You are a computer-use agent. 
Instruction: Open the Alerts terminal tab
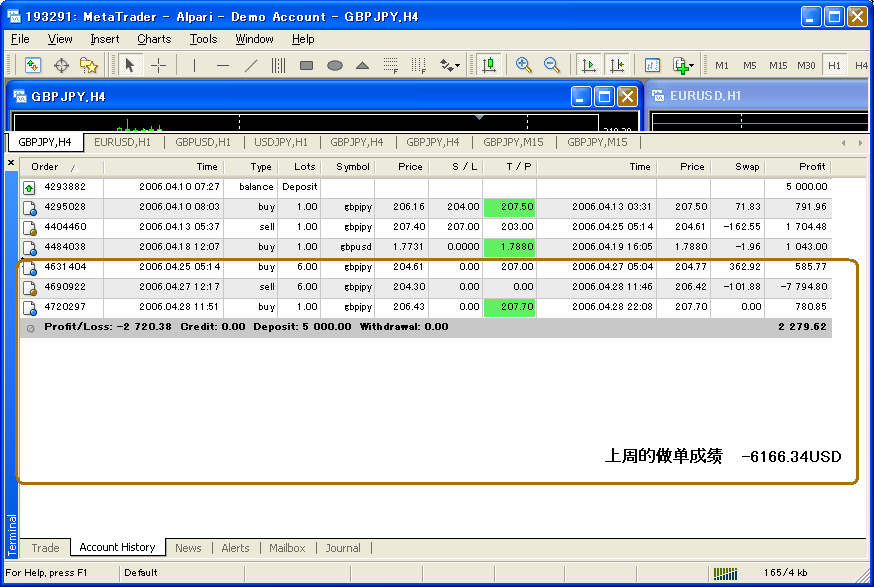point(235,548)
